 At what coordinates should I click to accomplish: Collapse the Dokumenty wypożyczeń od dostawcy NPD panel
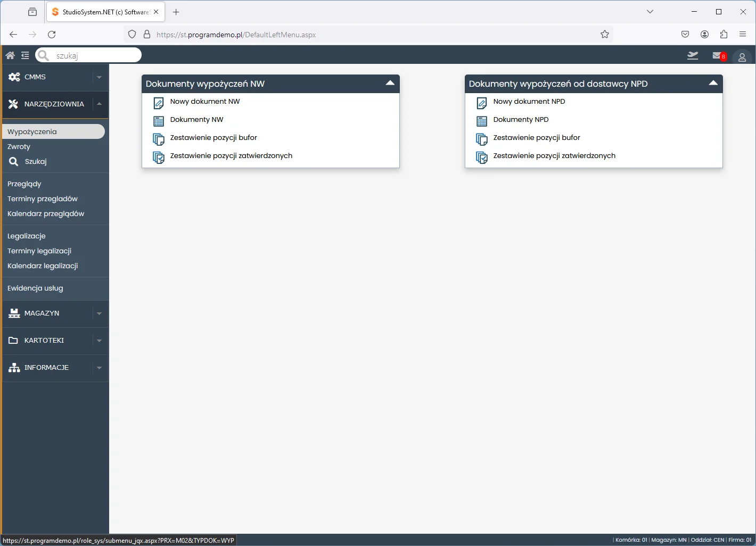pyautogui.click(x=713, y=84)
